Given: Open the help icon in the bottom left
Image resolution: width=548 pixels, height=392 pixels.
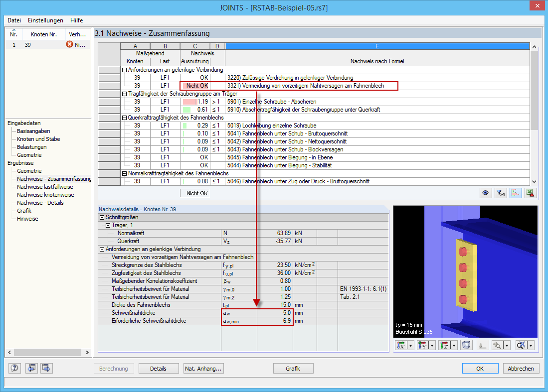Looking at the screenshot, I should [x=14, y=368].
